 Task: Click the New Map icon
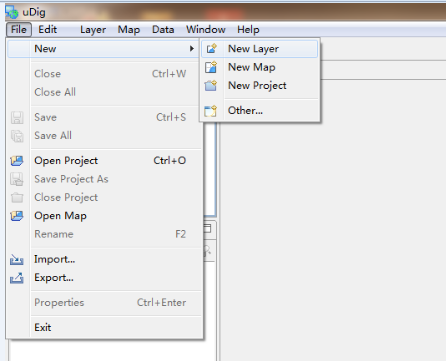[x=211, y=67]
